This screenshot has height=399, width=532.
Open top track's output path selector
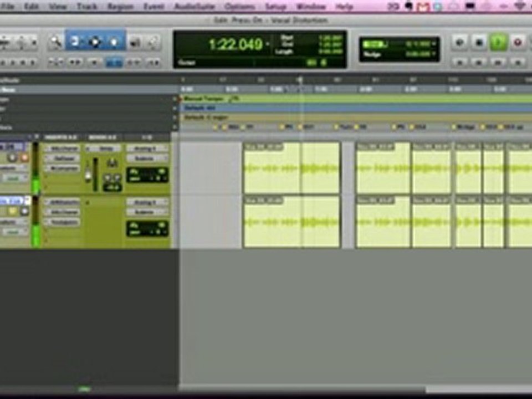147,158
